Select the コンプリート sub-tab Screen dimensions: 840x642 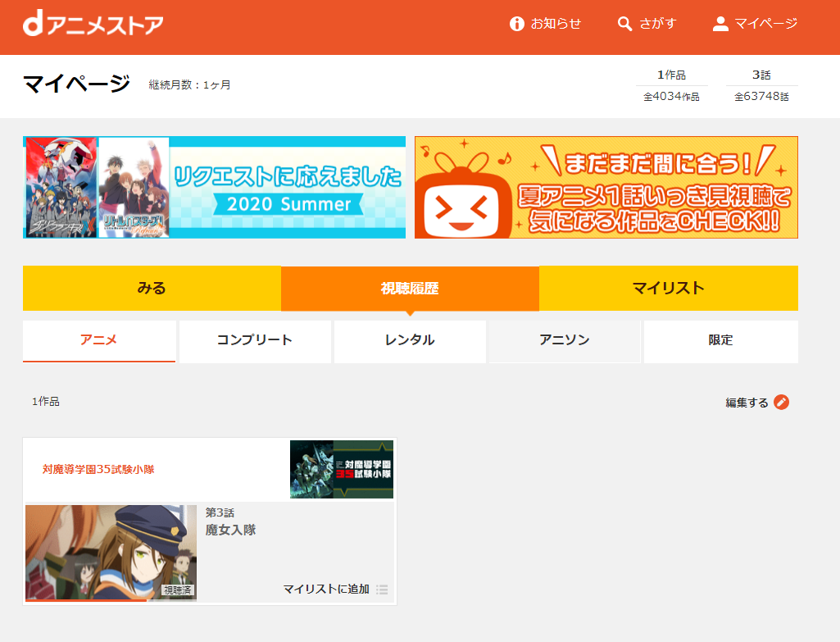[x=255, y=341]
